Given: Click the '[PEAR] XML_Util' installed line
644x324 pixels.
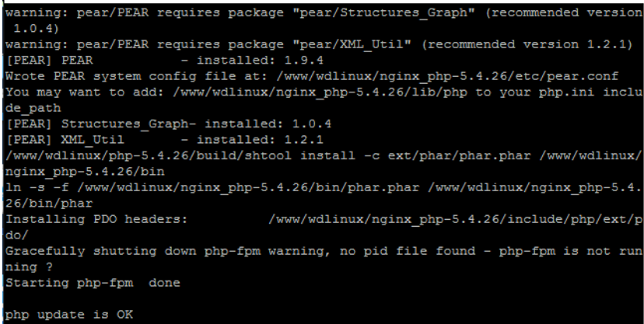Looking at the screenshot, I should (164, 140).
